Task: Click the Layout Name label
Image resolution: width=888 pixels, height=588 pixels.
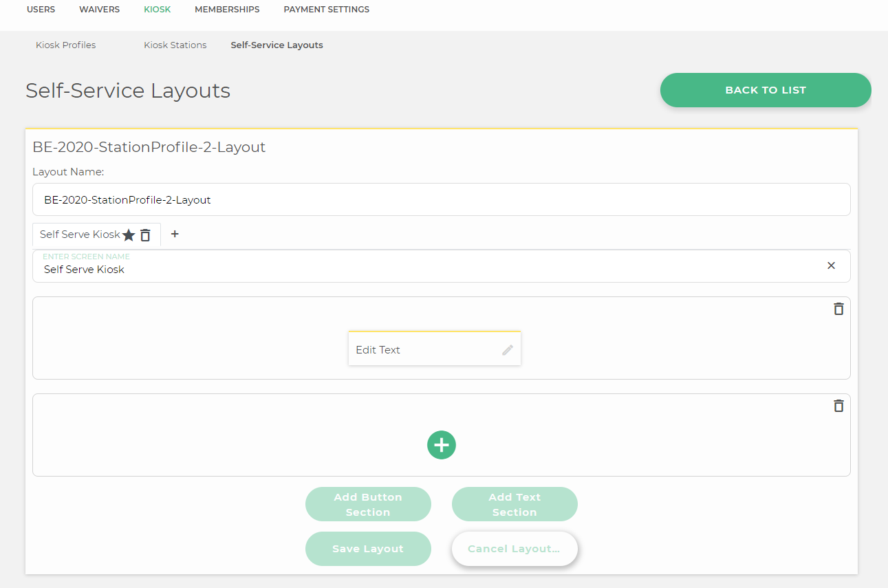Action: (68, 172)
